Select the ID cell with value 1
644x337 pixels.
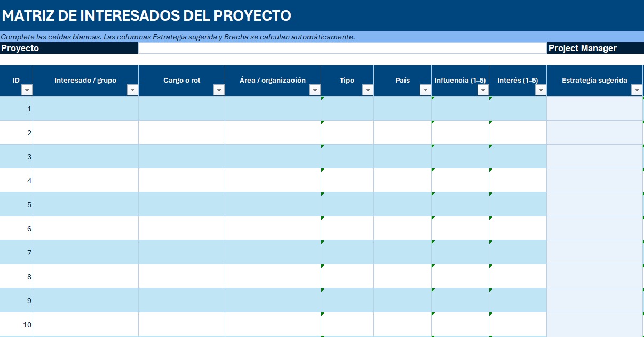coord(17,108)
